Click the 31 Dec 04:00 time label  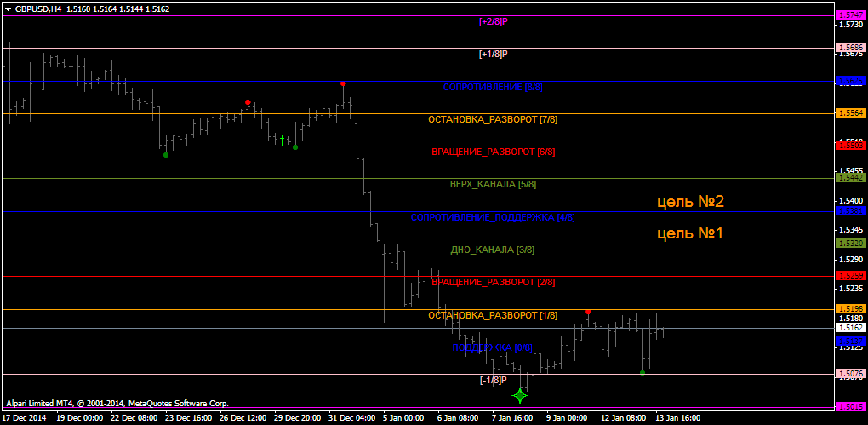(352, 418)
